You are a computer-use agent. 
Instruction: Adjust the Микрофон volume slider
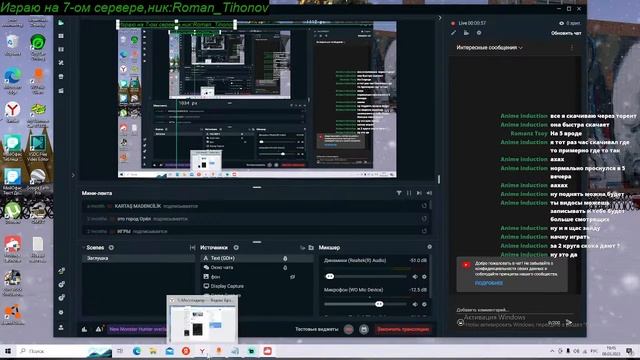(379, 304)
